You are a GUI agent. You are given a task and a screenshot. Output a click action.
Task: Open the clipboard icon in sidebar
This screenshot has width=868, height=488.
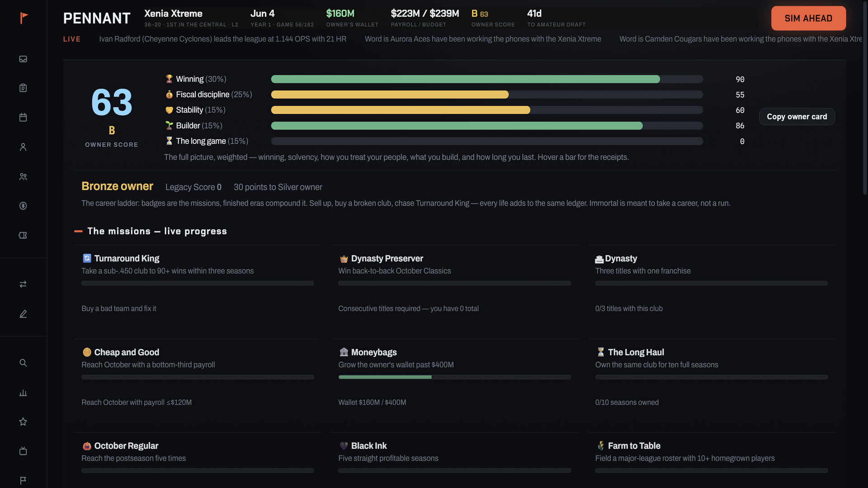coord(23,88)
